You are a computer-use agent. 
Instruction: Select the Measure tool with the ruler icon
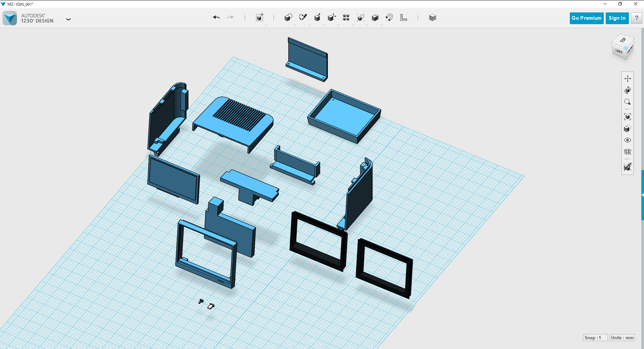[404, 17]
